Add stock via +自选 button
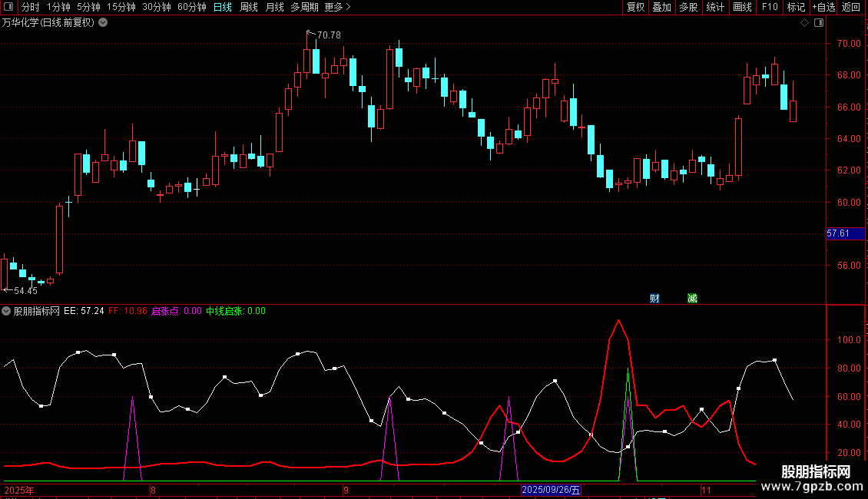Viewport: 868px width, 499px height. tap(823, 7)
